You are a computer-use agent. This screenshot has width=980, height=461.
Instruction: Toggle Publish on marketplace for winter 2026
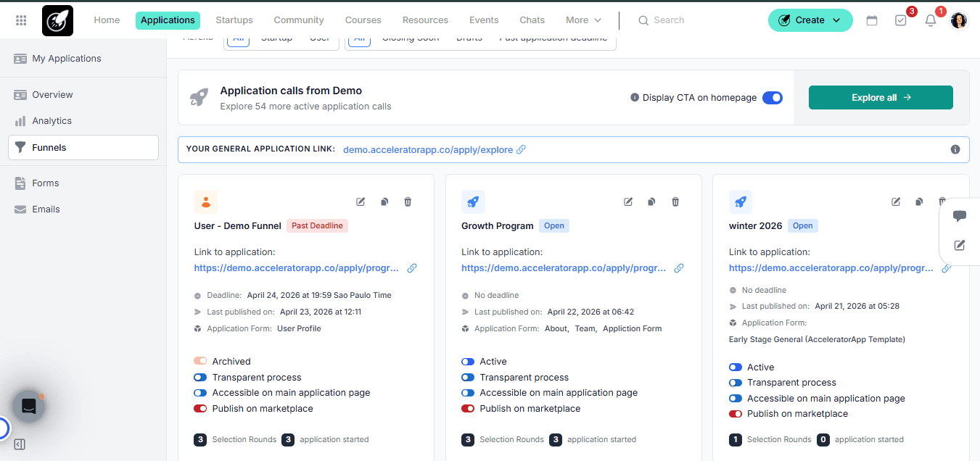pyautogui.click(x=736, y=414)
